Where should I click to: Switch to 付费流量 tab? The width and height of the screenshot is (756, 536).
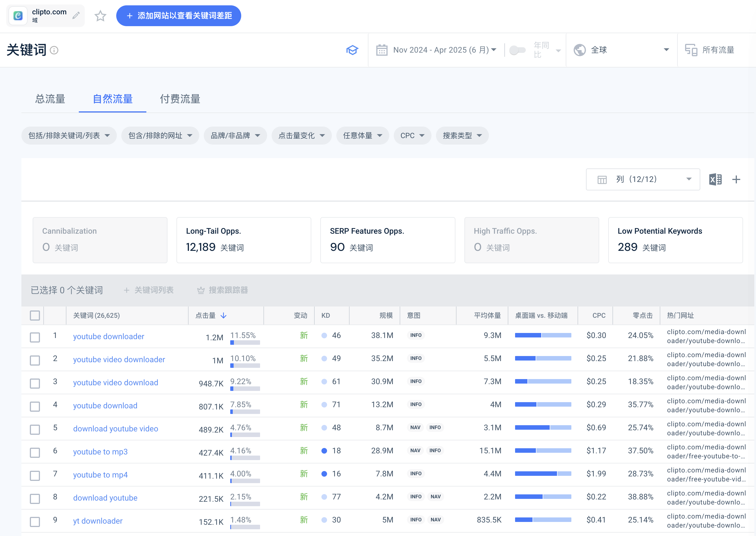(180, 99)
